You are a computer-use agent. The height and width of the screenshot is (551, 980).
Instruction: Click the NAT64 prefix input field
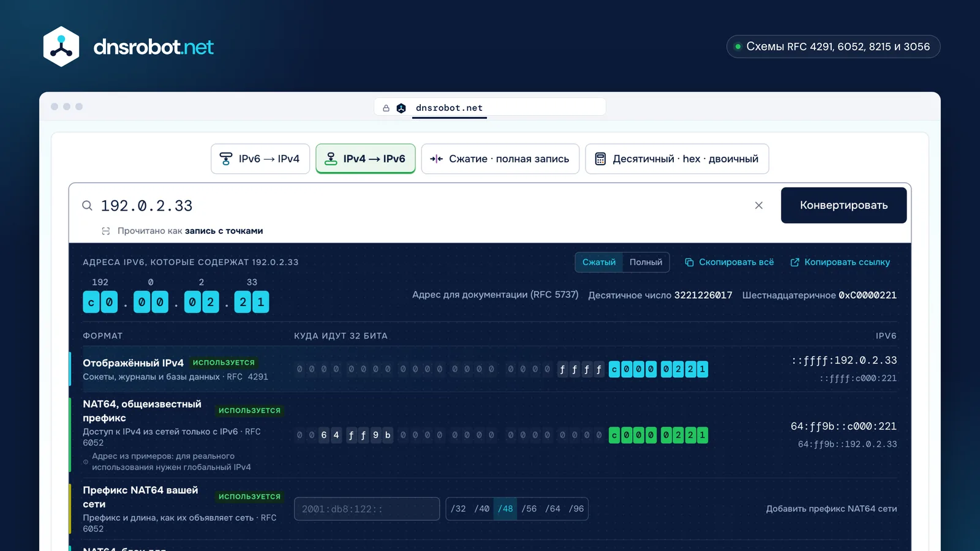coord(367,509)
